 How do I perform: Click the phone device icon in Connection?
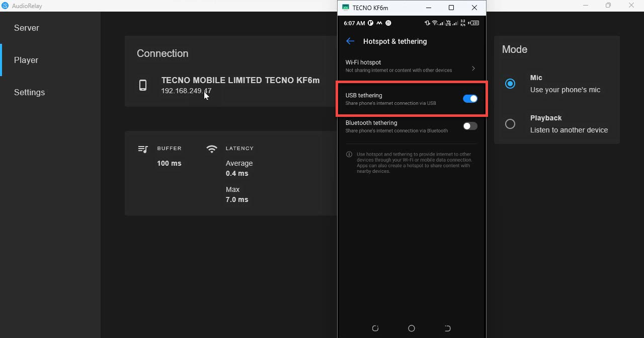[143, 85]
